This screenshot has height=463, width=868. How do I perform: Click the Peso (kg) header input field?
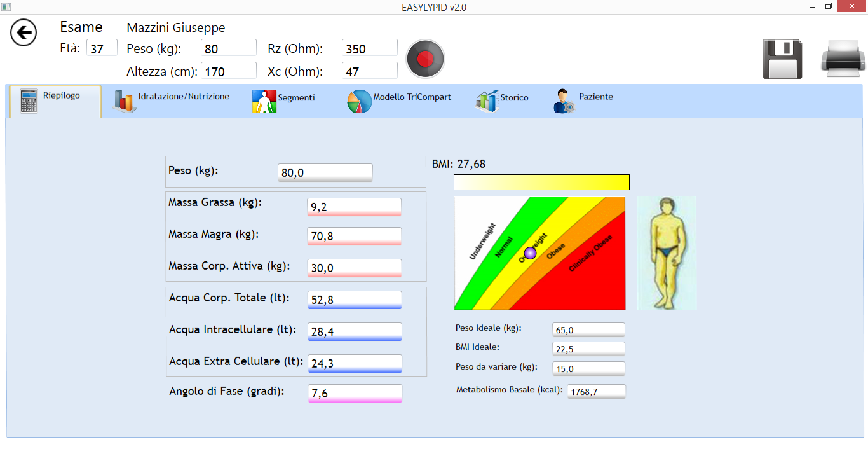pyautogui.click(x=229, y=48)
